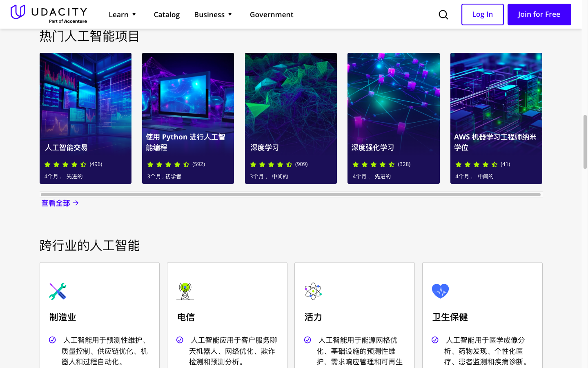Click the horizontal course carousel scrollbar
This screenshot has height=368, width=588.
pyautogui.click(x=291, y=195)
